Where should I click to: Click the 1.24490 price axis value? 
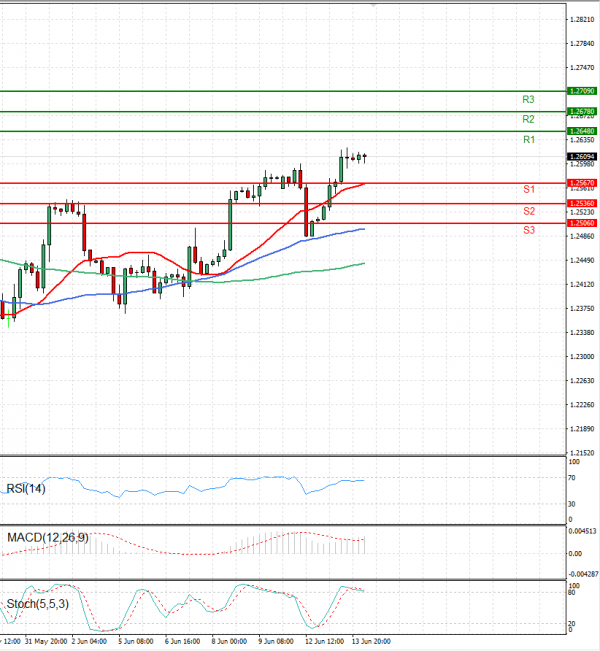[x=582, y=260]
